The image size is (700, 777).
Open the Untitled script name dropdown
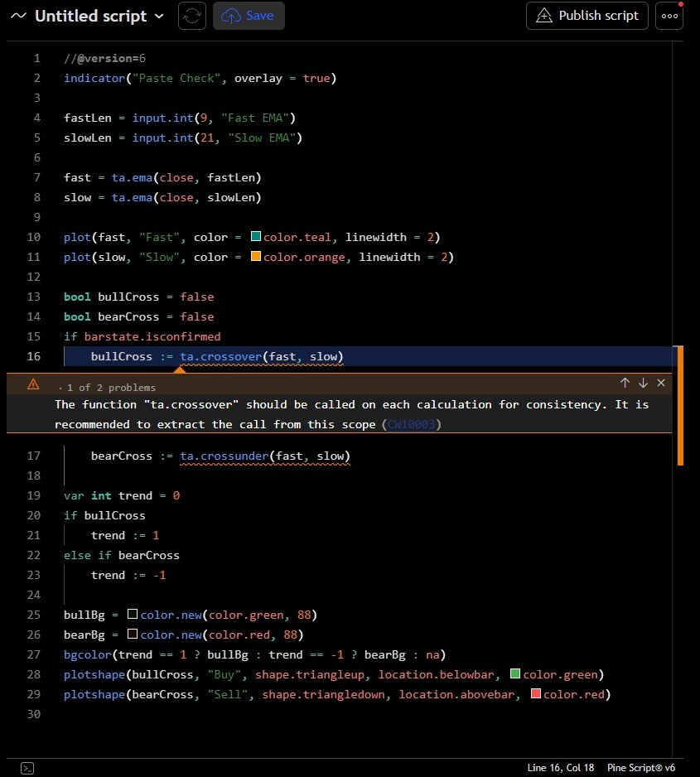point(99,16)
